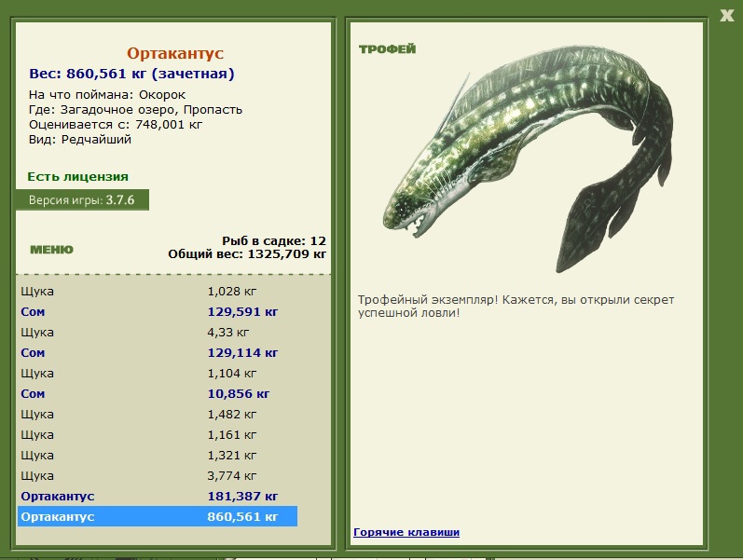Select the Щука 1,321 кг row
This screenshot has width=743, height=560.
pyautogui.click(x=158, y=456)
